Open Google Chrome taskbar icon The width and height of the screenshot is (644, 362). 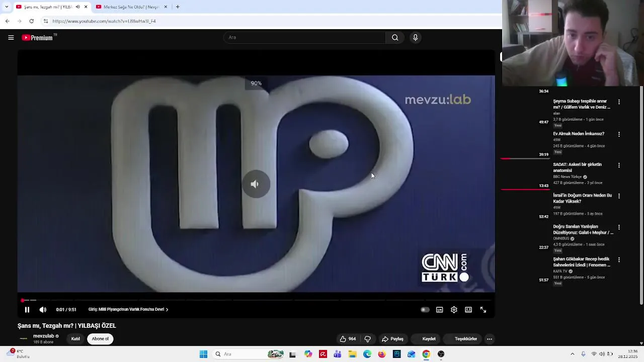426,354
